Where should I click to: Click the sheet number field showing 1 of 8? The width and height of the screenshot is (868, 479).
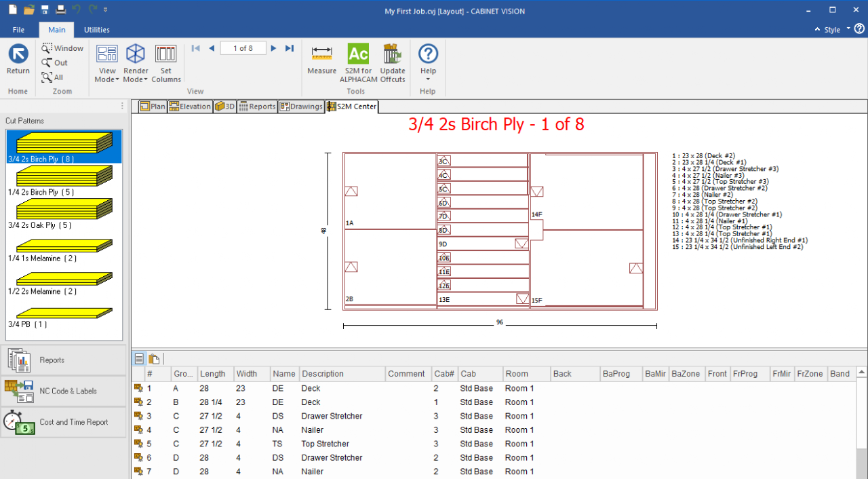coord(243,48)
